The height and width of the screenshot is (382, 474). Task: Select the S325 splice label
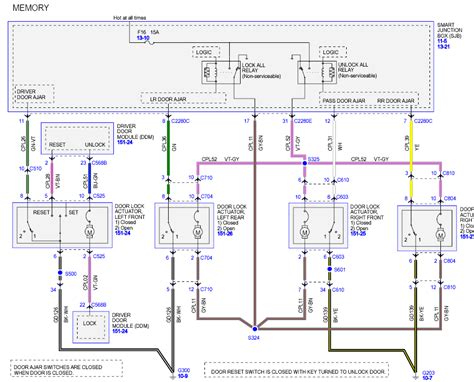(314, 159)
